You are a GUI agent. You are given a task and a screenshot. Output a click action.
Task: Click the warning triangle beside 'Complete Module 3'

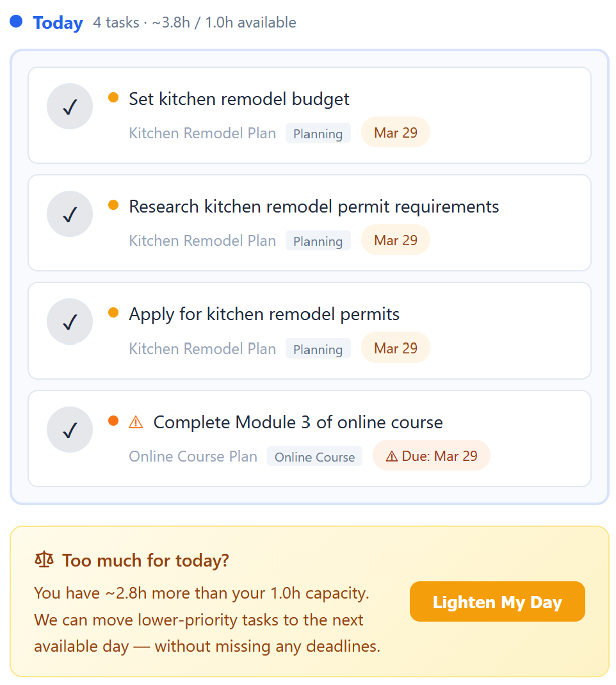[x=136, y=422]
